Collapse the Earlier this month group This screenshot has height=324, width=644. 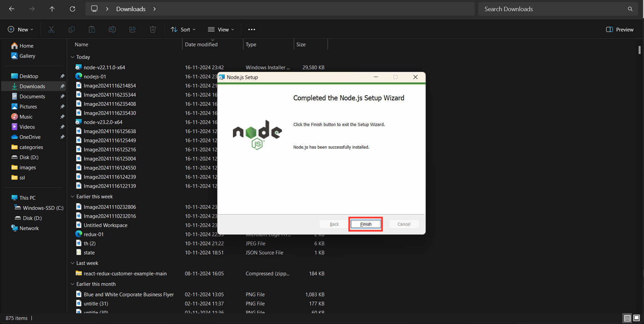[72, 284]
